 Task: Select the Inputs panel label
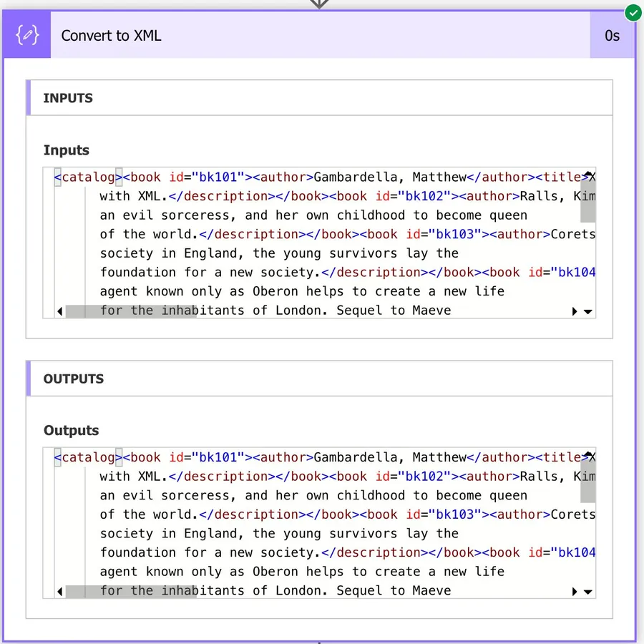pos(66,150)
